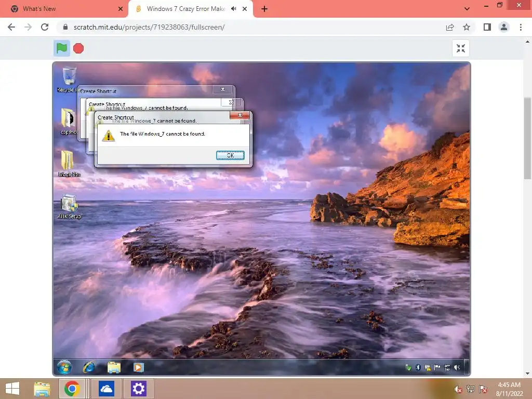Click Chrome on the host taskbar
The width and height of the screenshot is (532, 399).
coord(72,389)
